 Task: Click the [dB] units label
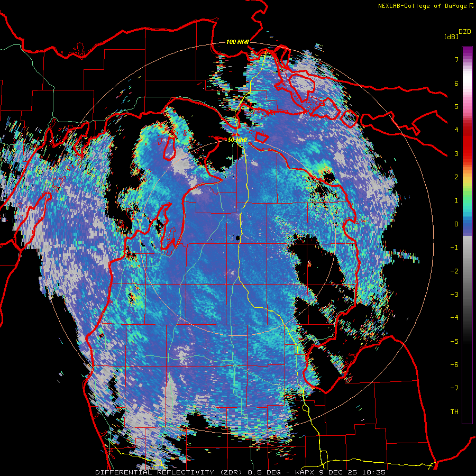click(x=452, y=37)
